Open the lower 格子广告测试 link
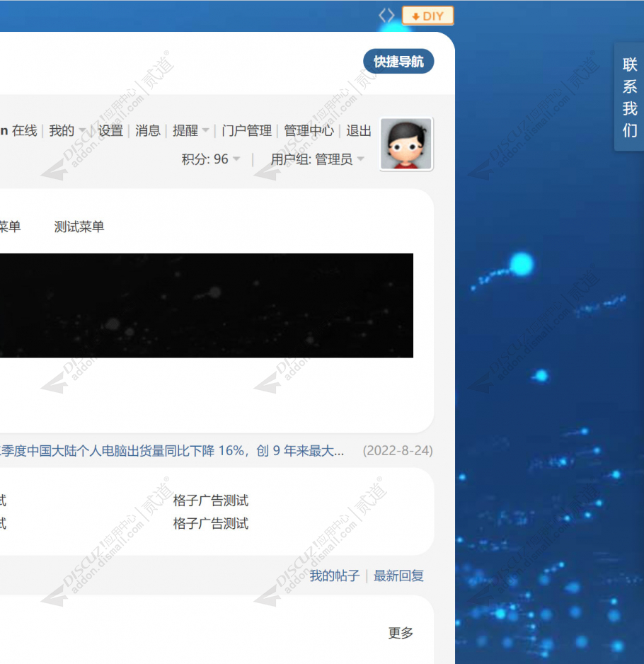This screenshot has width=644, height=664. 211,523
